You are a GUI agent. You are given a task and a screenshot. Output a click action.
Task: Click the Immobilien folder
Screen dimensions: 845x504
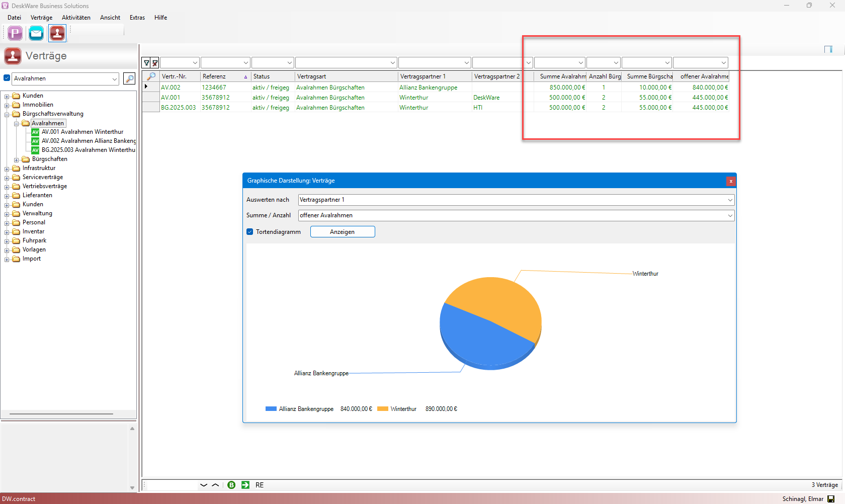click(38, 105)
